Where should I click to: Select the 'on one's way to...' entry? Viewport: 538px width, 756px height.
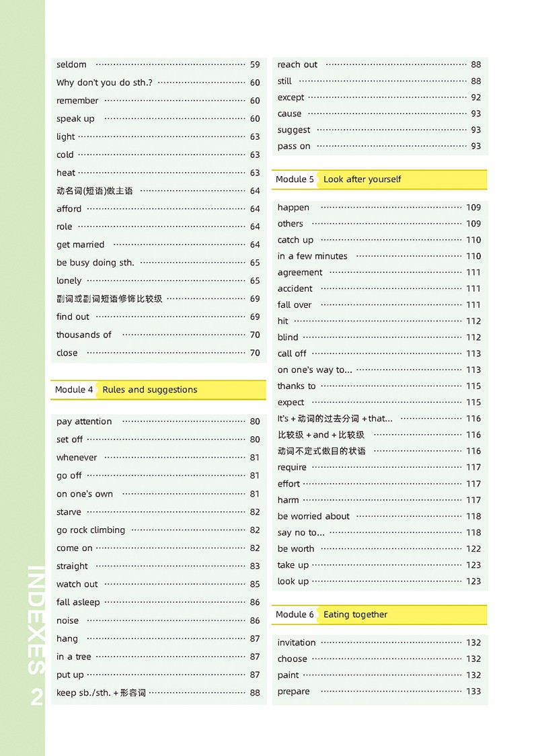[315, 370]
